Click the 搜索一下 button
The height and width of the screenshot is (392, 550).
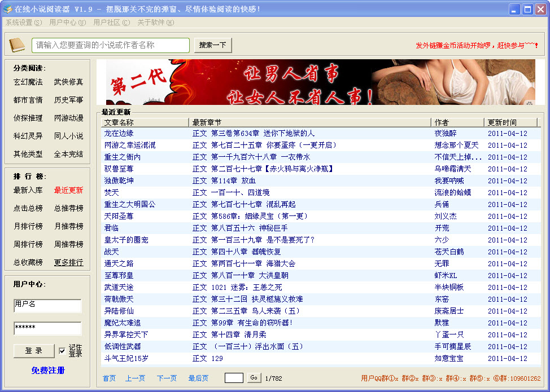[213, 45]
